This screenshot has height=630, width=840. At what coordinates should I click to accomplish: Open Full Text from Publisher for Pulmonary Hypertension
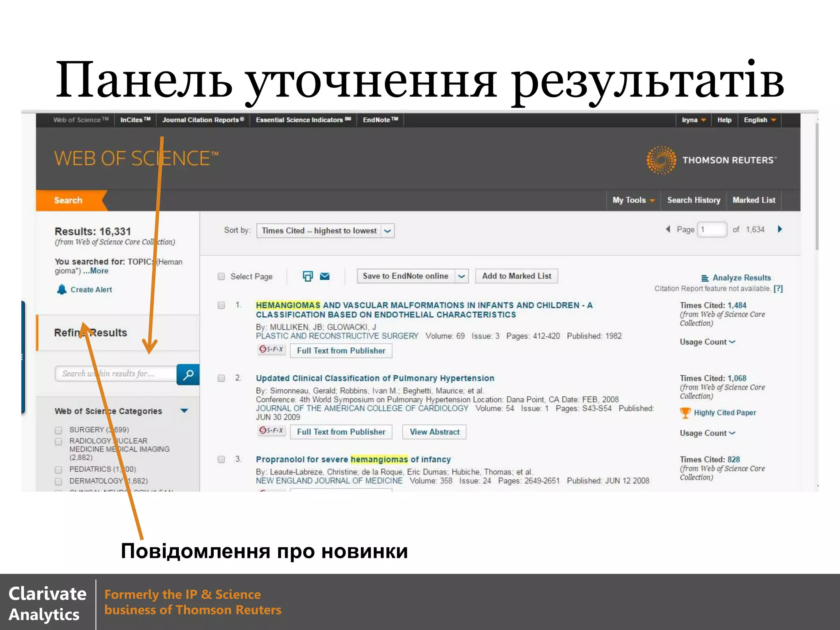341,432
